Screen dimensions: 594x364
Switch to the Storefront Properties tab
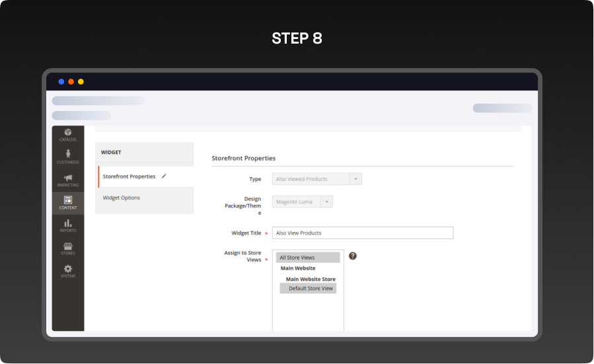pyautogui.click(x=130, y=176)
